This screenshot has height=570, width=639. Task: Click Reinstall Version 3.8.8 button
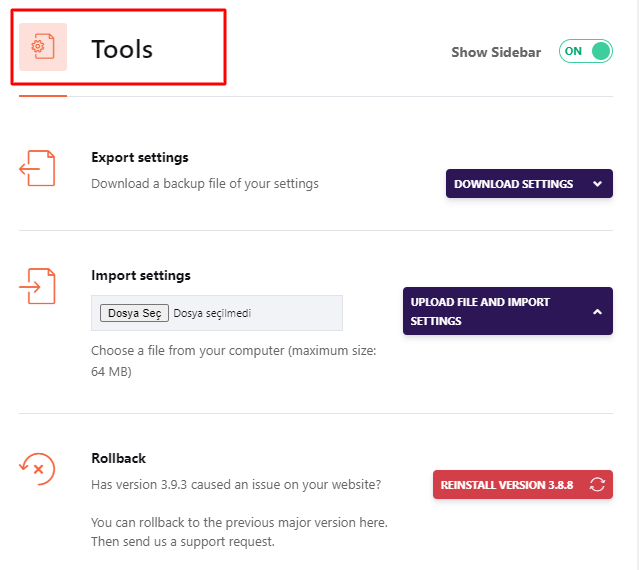point(523,484)
